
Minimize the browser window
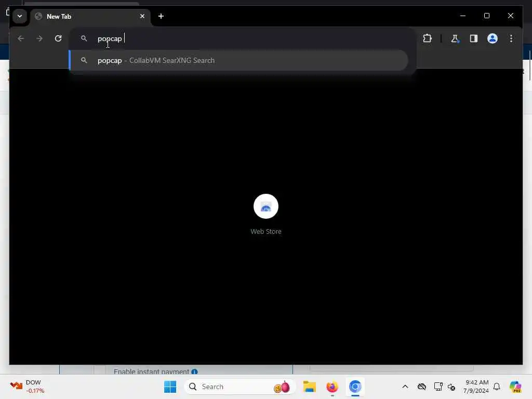point(463,16)
